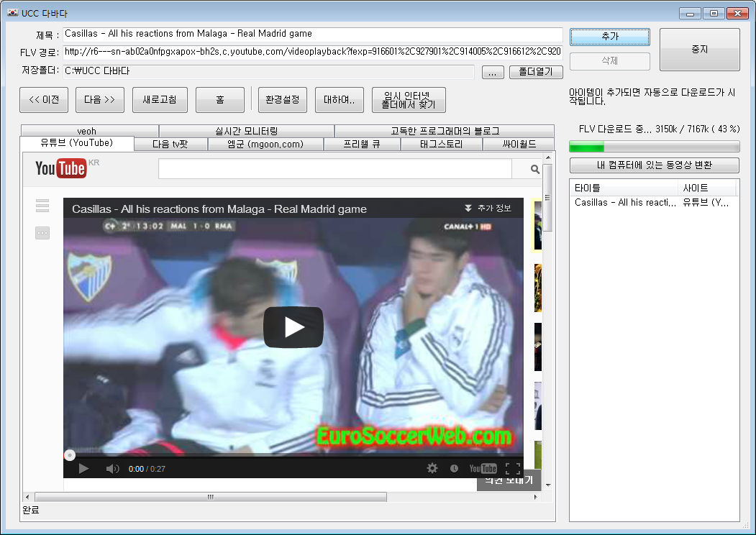Screen dimensions: 756x535
Task: Click the FLV 경로 URL field
Action: tap(312, 52)
